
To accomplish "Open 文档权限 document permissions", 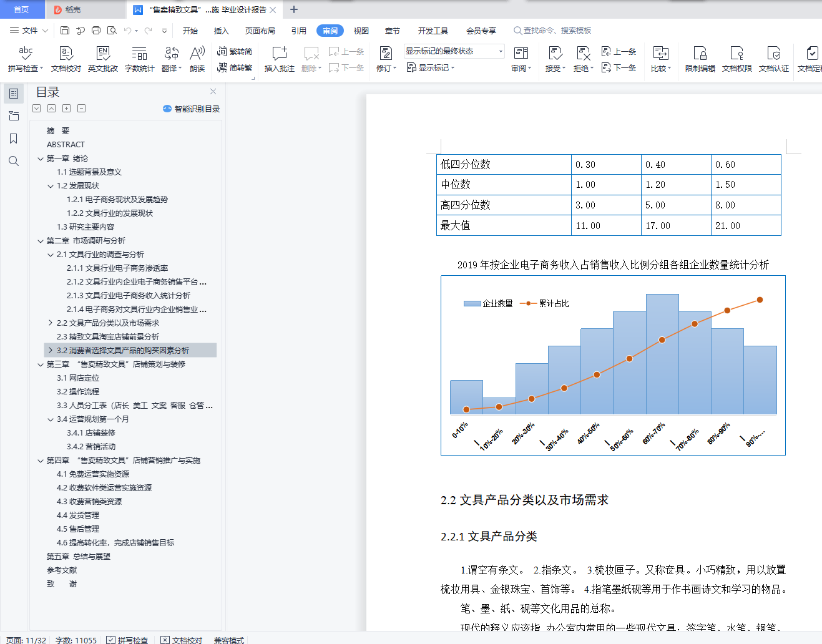I will tap(737, 59).
